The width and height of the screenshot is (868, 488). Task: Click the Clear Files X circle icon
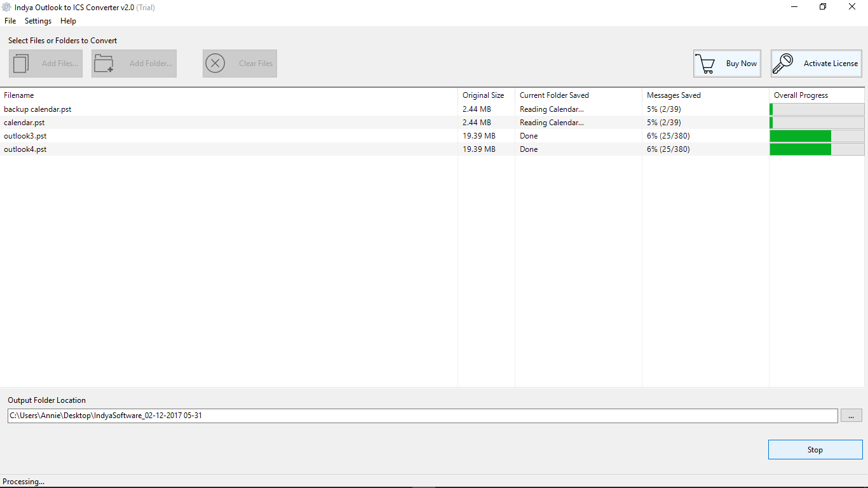point(215,64)
